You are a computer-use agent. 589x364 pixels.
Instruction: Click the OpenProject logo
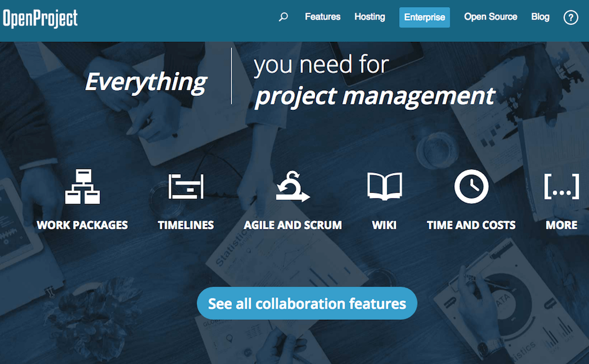click(x=40, y=18)
